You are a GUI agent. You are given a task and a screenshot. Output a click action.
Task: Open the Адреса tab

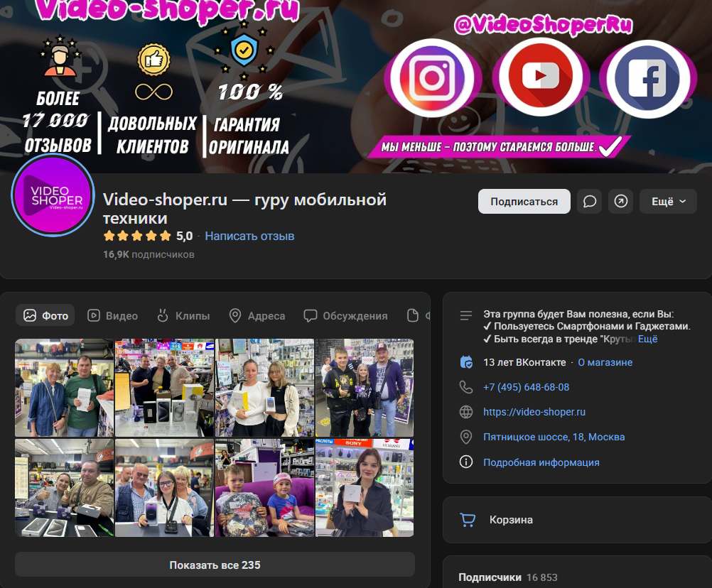(x=257, y=315)
